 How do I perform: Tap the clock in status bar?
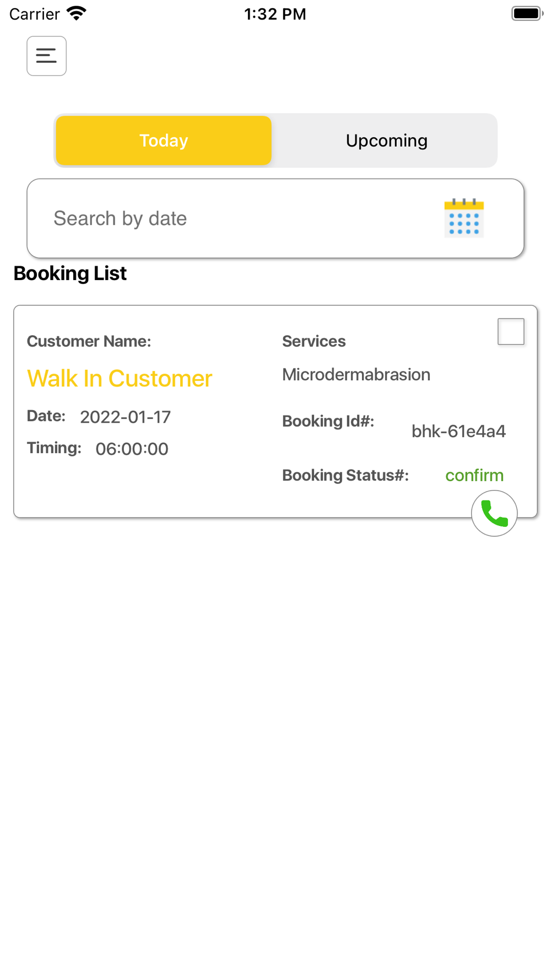click(275, 14)
